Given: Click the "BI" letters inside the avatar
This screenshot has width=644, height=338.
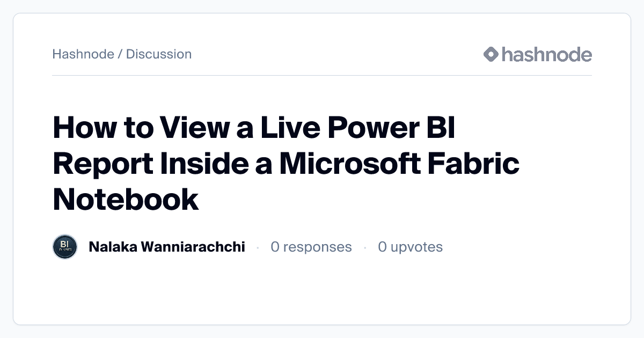Looking at the screenshot, I should click(65, 245).
